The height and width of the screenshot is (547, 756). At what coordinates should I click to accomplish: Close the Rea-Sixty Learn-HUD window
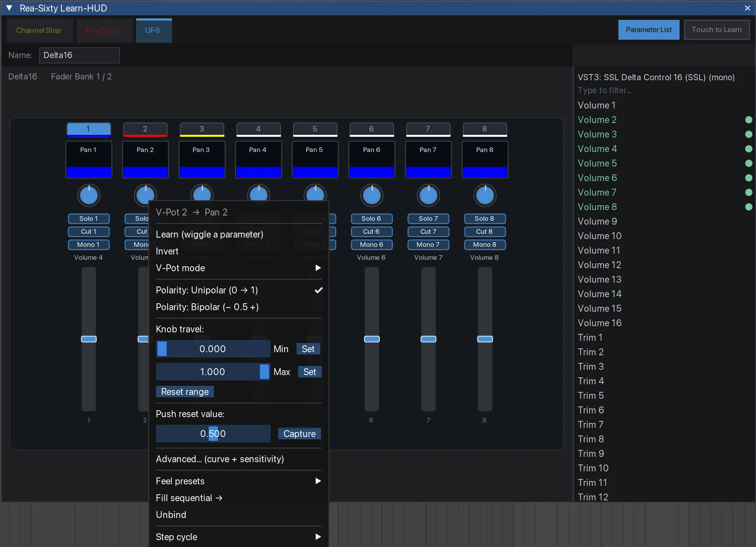(748, 8)
